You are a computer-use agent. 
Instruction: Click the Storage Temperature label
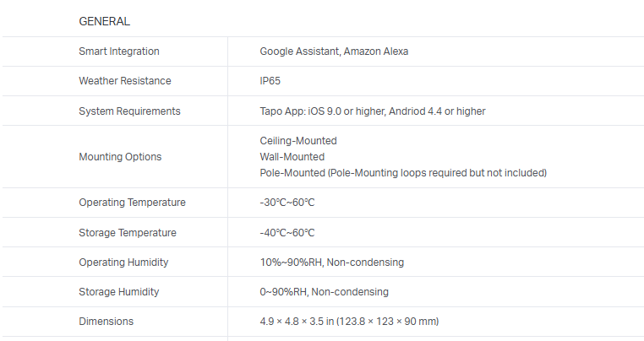128,232
